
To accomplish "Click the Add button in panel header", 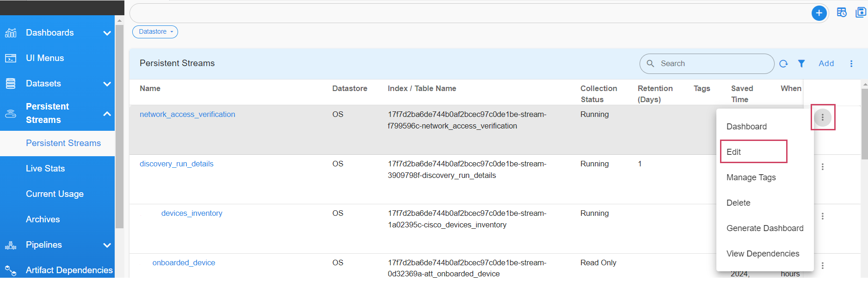I will (826, 64).
